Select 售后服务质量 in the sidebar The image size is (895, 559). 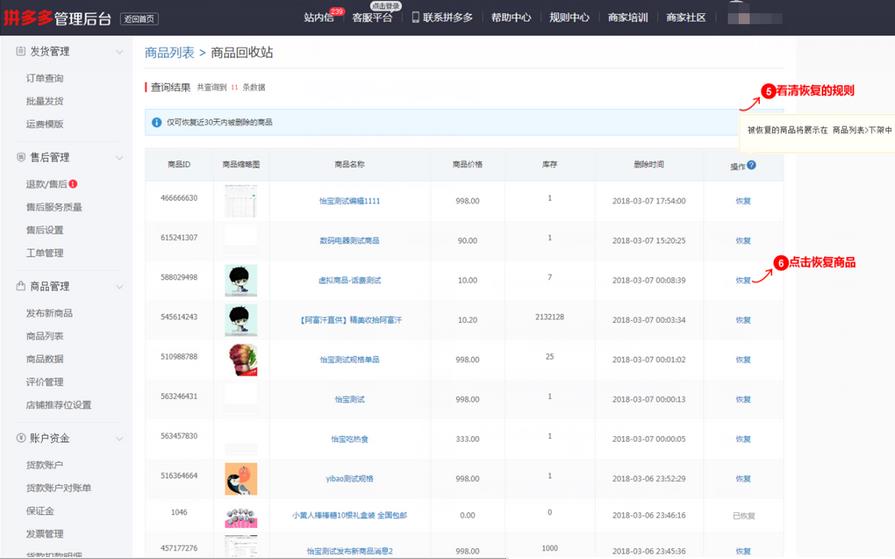[x=54, y=207]
